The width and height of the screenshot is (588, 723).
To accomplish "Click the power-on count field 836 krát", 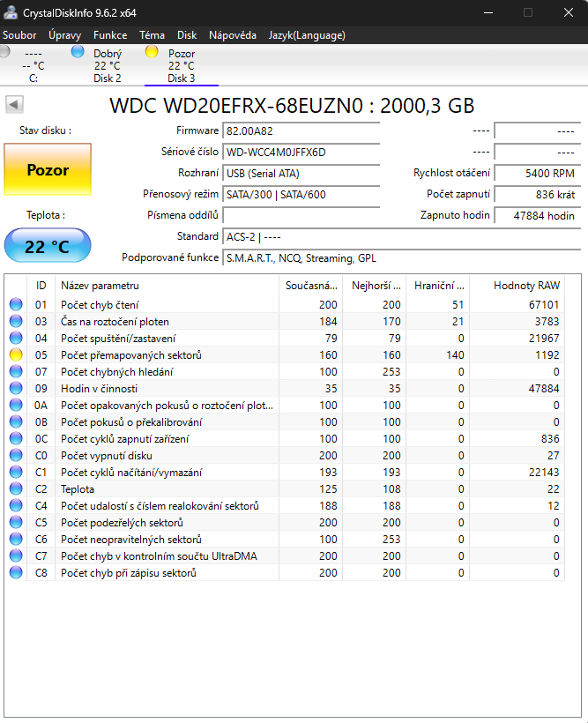I will click(x=538, y=195).
